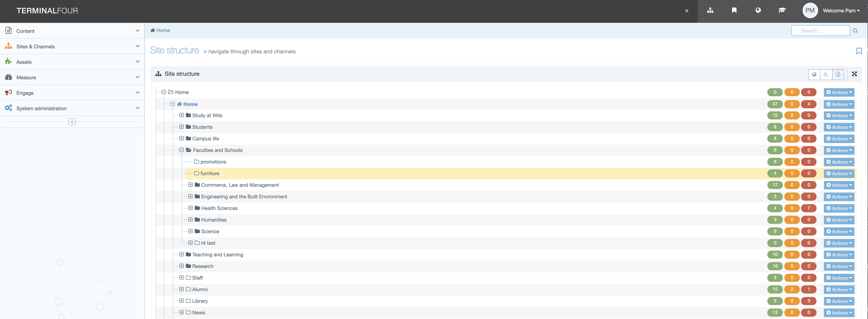
Task: Click Sites & Channels hierarchy icon
Action: click(9, 46)
